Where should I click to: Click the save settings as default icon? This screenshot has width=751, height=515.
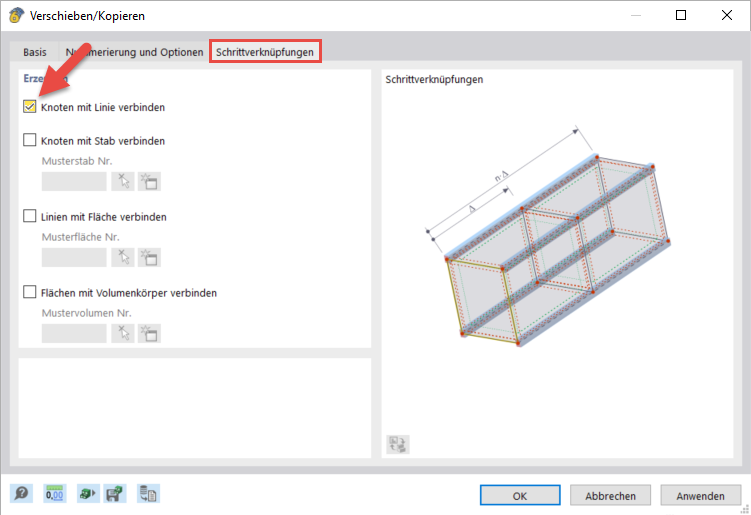tap(115, 493)
